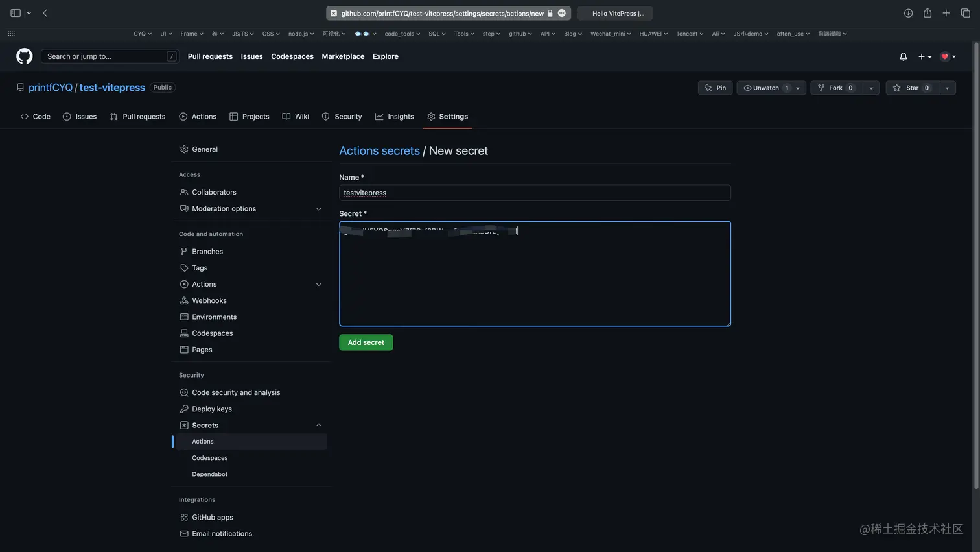This screenshot has width=980, height=552.
Task: Open the printfCYQ owner link
Action: click(x=51, y=88)
